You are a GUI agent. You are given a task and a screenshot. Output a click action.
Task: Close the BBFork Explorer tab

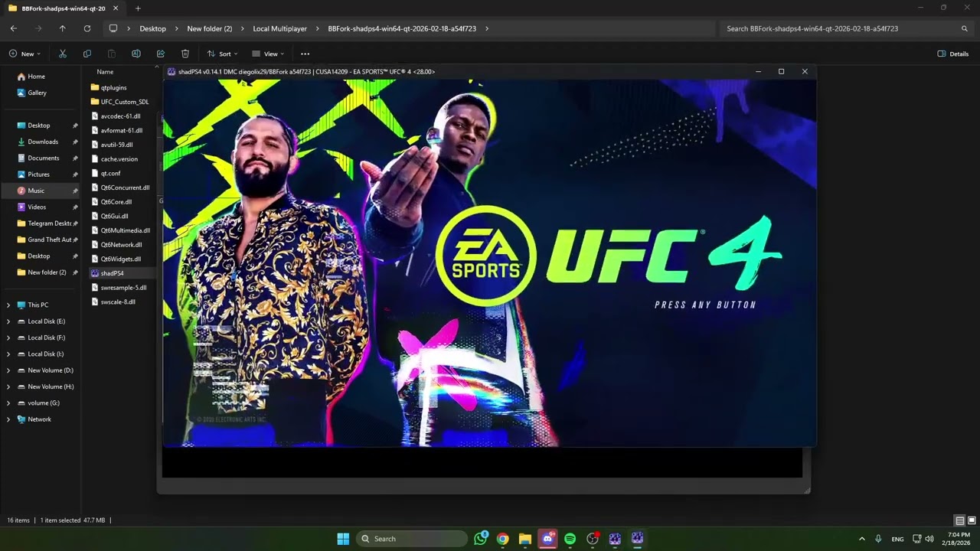click(116, 8)
